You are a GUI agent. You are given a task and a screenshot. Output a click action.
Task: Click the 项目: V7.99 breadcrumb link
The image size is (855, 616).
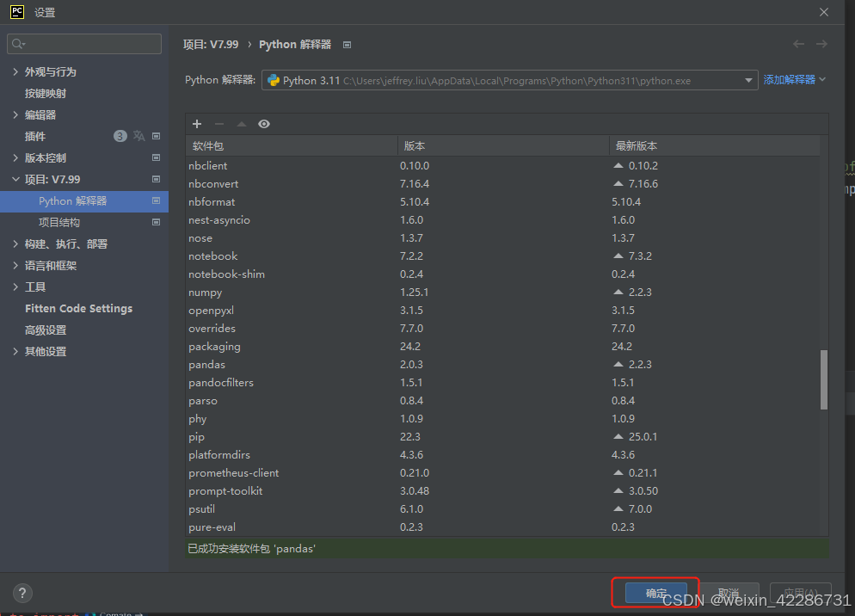pos(211,44)
